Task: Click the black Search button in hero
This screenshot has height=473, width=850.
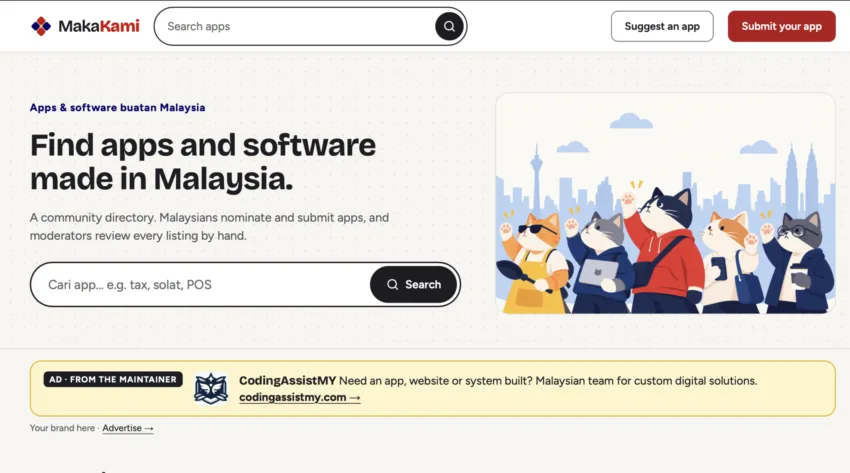Action: [414, 284]
